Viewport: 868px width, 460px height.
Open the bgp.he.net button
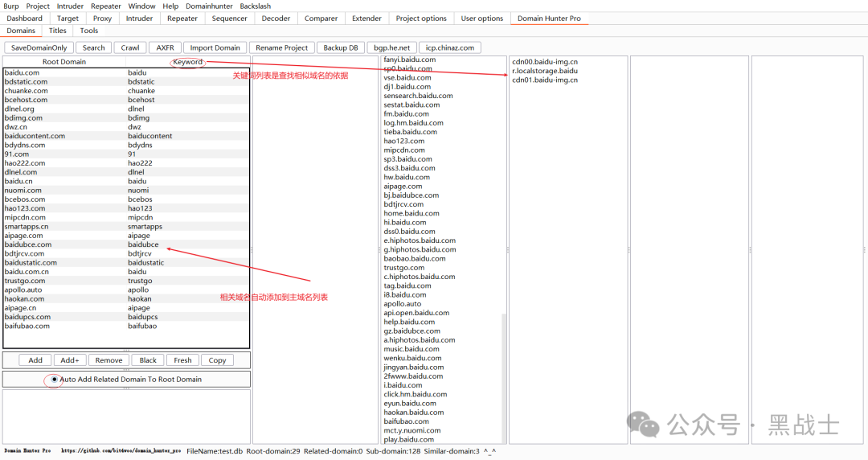392,47
